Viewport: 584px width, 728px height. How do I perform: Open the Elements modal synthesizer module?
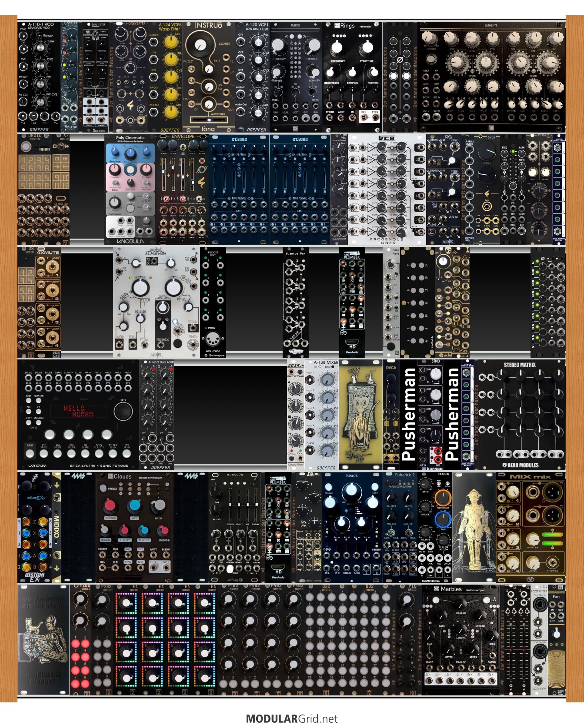(x=491, y=77)
